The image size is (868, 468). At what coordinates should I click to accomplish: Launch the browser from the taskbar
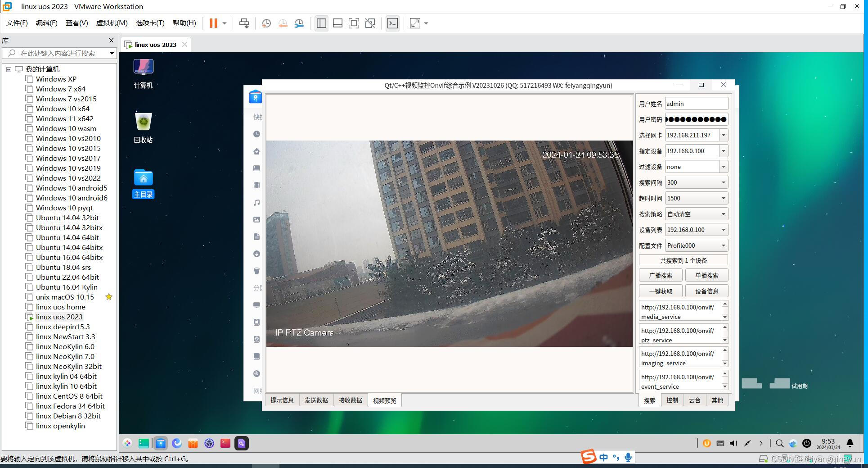[177, 443]
